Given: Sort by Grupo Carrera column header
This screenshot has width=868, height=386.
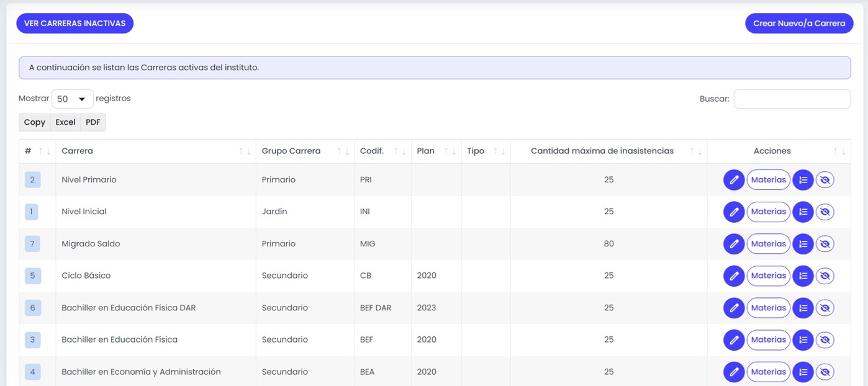Looking at the screenshot, I should point(305,151).
